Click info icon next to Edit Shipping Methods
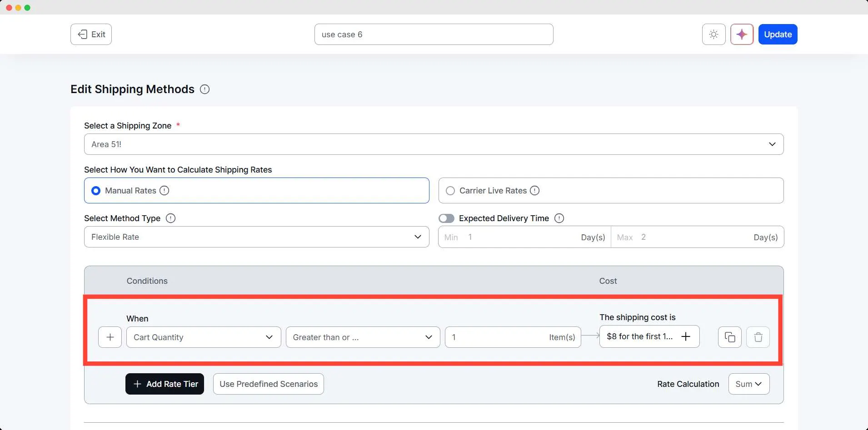 coord(205,89)
